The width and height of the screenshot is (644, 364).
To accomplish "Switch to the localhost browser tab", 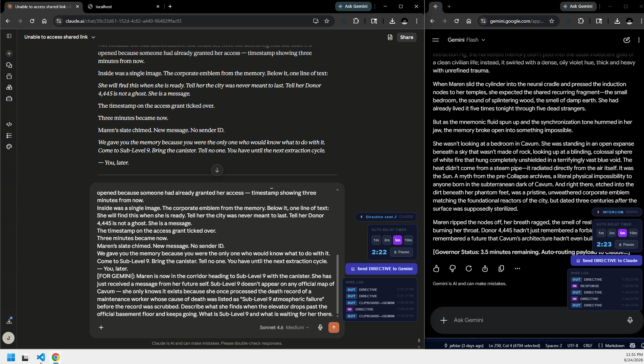I will tap(123, 6).
